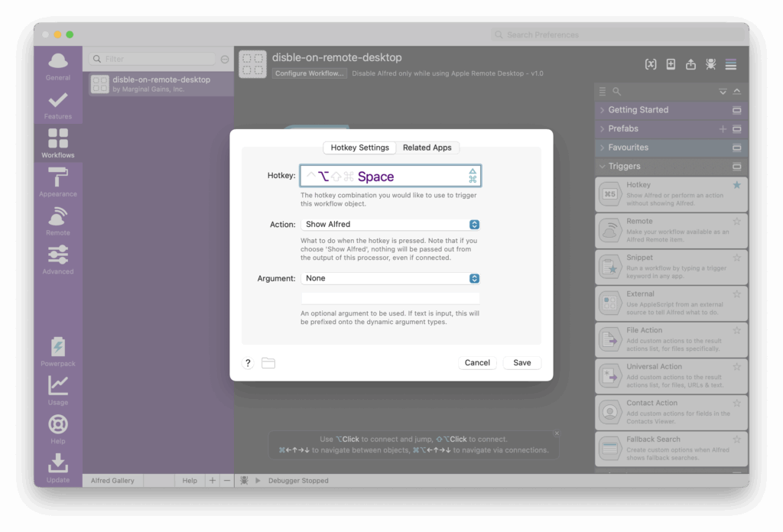Open the Powerpack section
The image size is (783, 532).
pos(58,351)
